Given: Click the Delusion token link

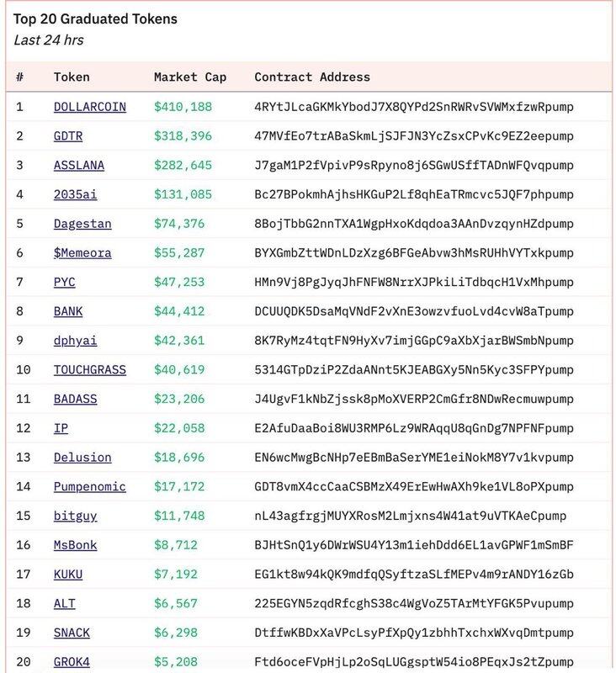Looking at the screenshot, I should 82,458.
